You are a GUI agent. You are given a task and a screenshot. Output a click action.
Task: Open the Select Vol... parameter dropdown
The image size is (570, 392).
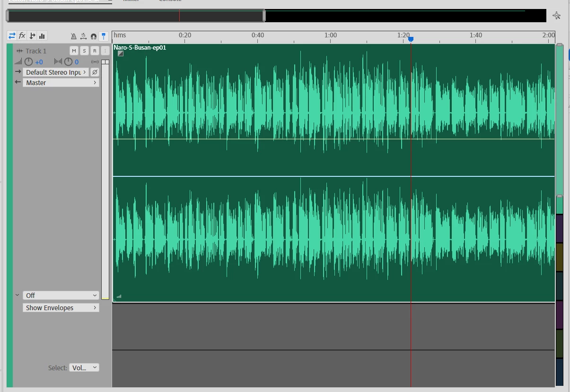tap(84, 367)
